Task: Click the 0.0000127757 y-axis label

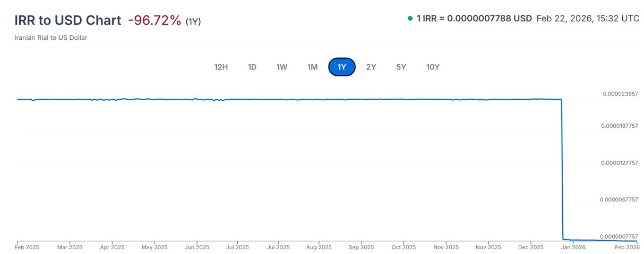Action: (619, 163)
